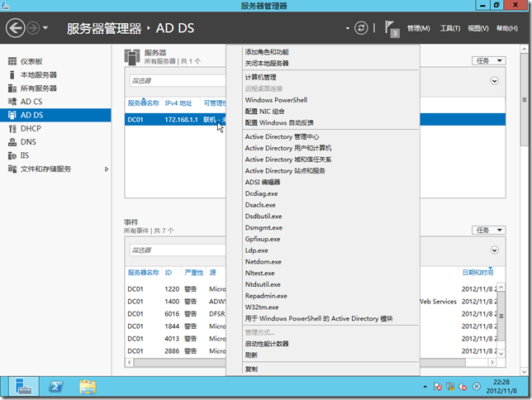Open the AD CS role page
The image size is (532, 400).
pyautogui.click(x=55, y=102)
